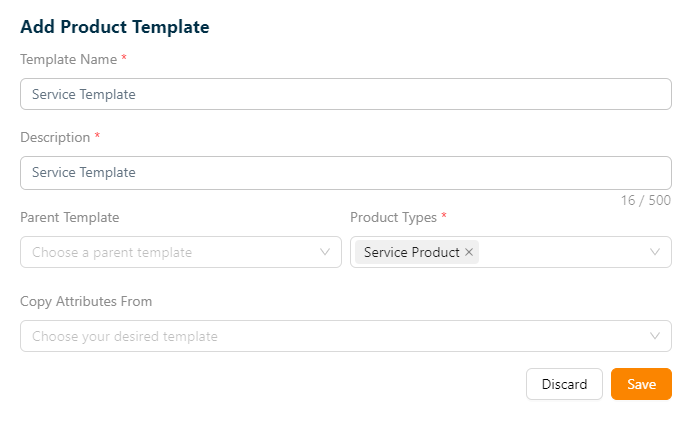The image size is (693, 428).
Task: Click the Product Types chevron arrow
Action: click(655, 252)
